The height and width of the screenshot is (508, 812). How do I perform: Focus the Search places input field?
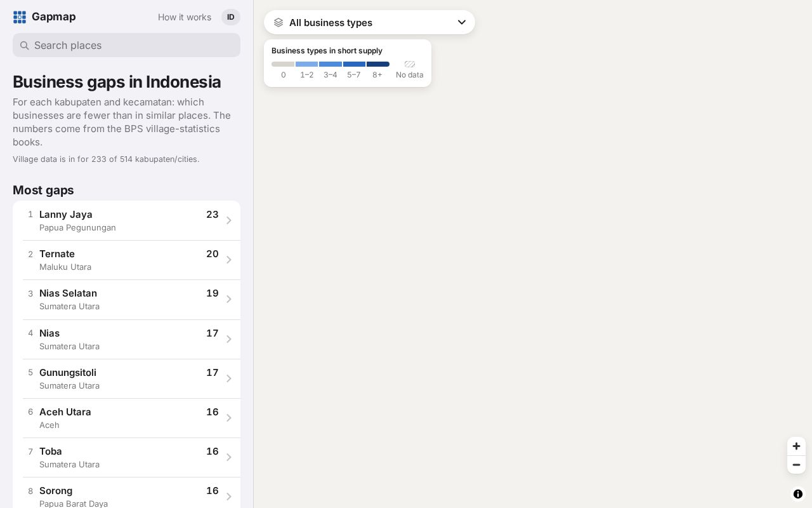[x=126, y=45]
